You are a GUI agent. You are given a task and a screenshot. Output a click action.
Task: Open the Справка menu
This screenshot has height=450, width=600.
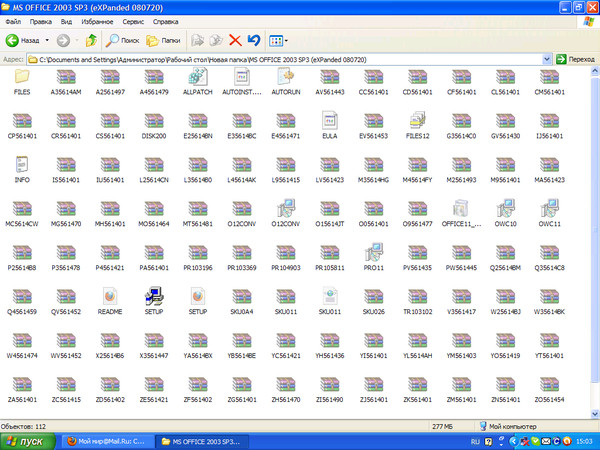point(166,22)
